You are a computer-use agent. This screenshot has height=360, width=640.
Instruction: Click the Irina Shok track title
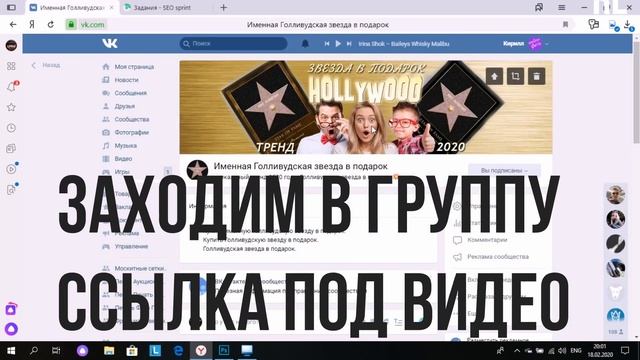[404, 44]
